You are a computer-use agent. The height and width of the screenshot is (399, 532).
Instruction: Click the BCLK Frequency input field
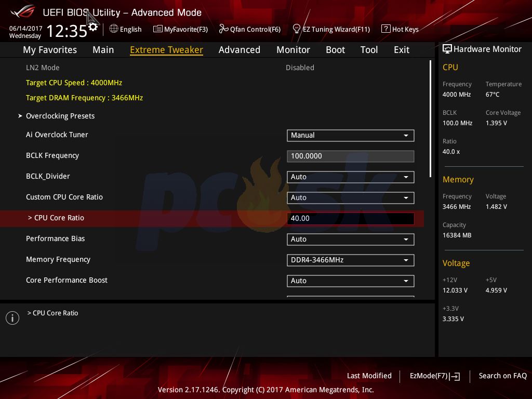(350, 156)
